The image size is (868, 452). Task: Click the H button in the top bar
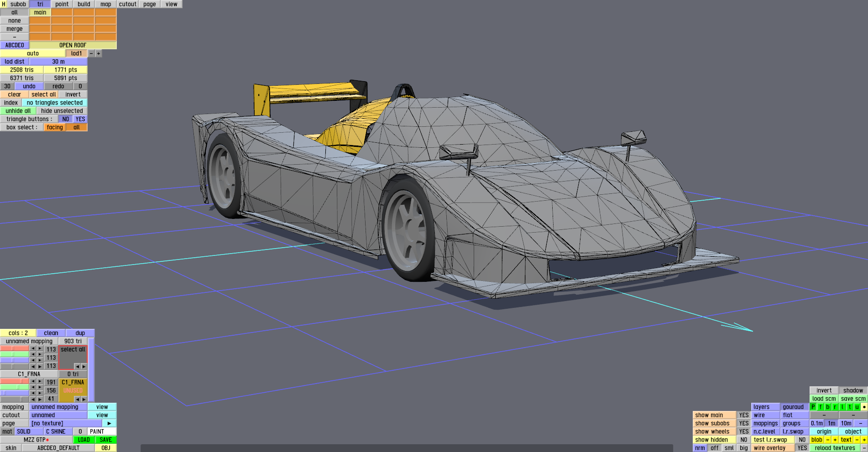[x=4, y=4]
